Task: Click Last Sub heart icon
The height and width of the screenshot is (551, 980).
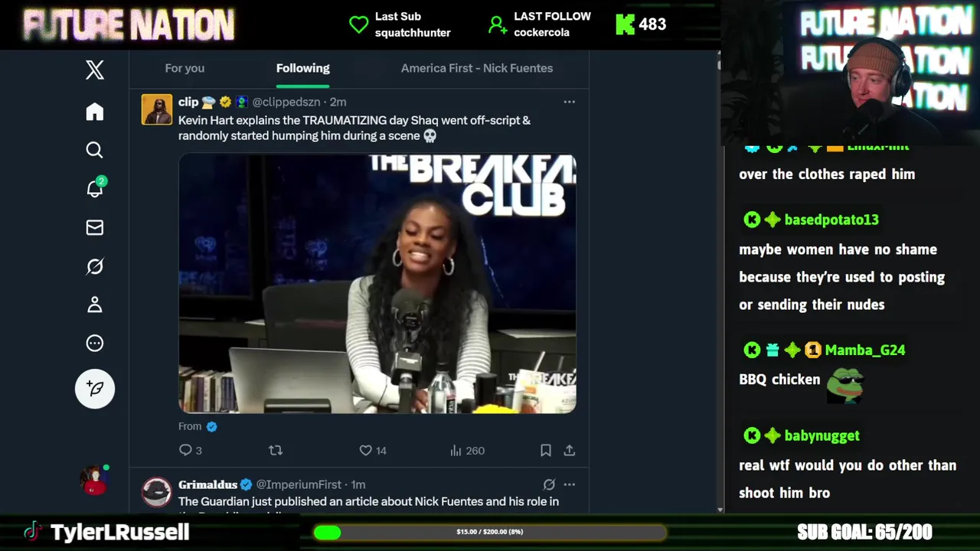Action: [x=358, y=24]
